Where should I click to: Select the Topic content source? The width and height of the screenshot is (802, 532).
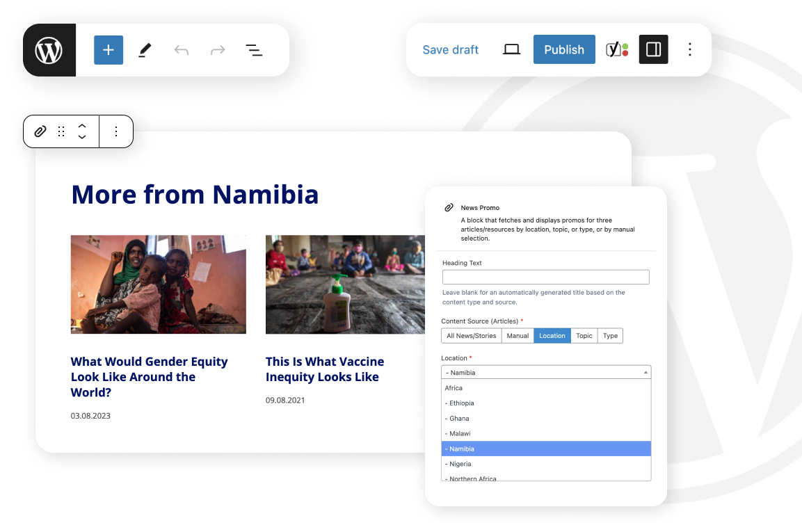pyautogui.click(x=584, y=336)
